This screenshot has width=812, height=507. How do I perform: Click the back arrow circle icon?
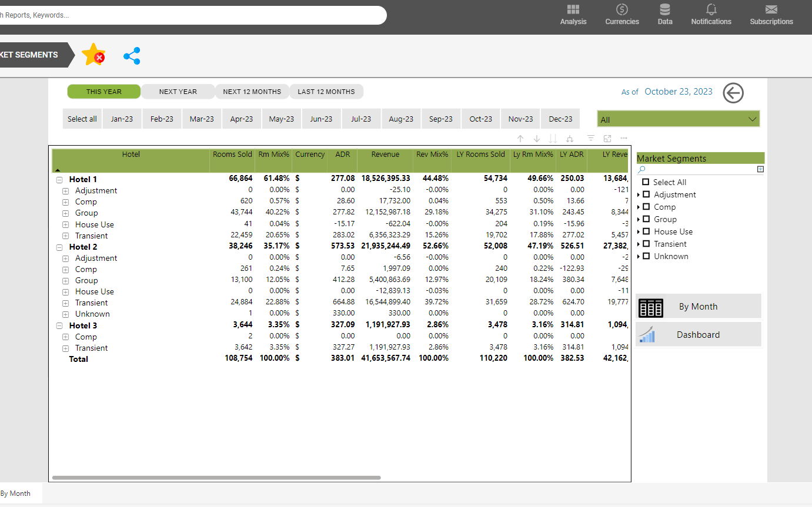(x=733, y=93)
